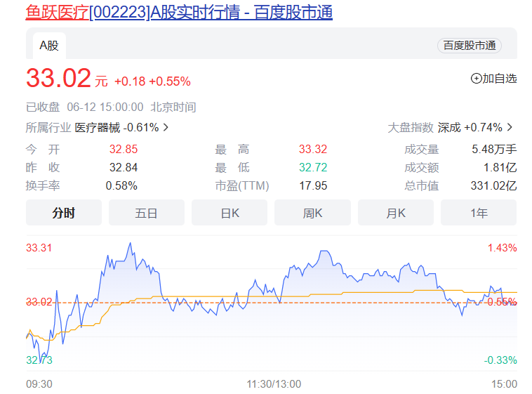The height and width of the screenshot is (394, 532).
Task: Switch to 周K chart tab
Action: pos(312,213)
